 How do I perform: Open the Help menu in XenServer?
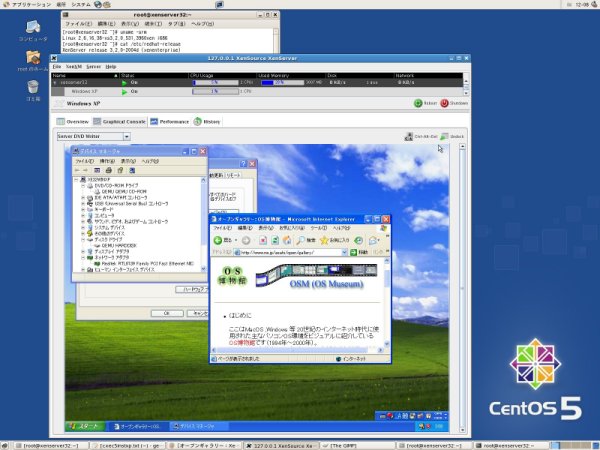(111, 67)
